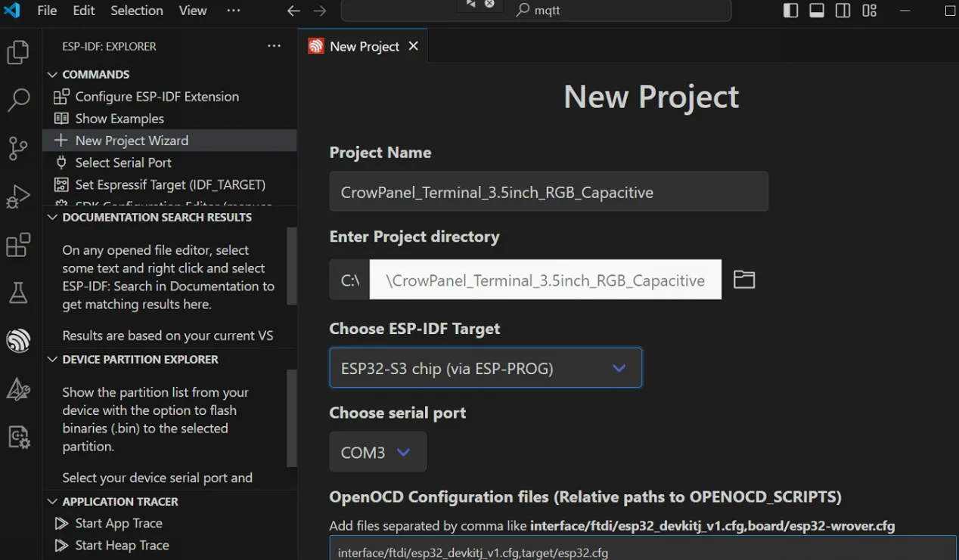Click the 'Choose ESP-IDF Target' label

414,329
